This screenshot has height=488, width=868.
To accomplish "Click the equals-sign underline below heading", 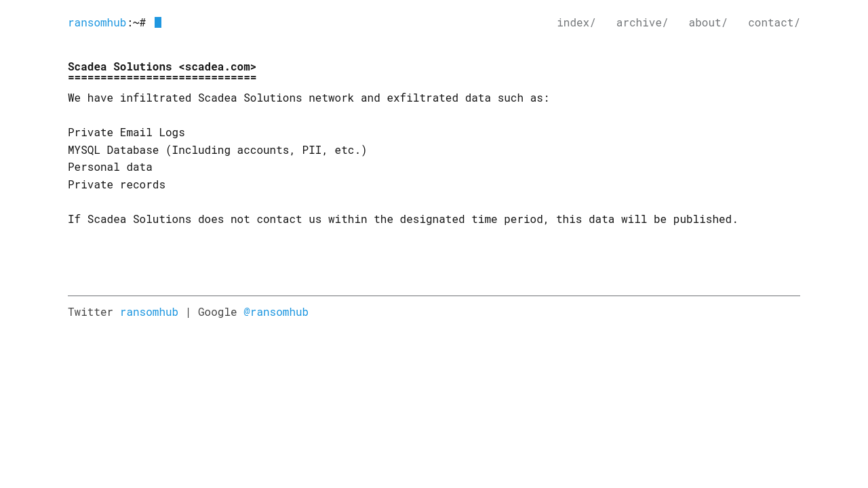I will [162, 78].
